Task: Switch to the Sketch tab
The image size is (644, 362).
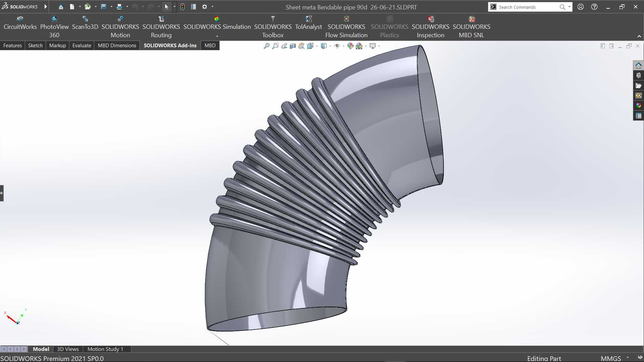Action: coord(35,46)
